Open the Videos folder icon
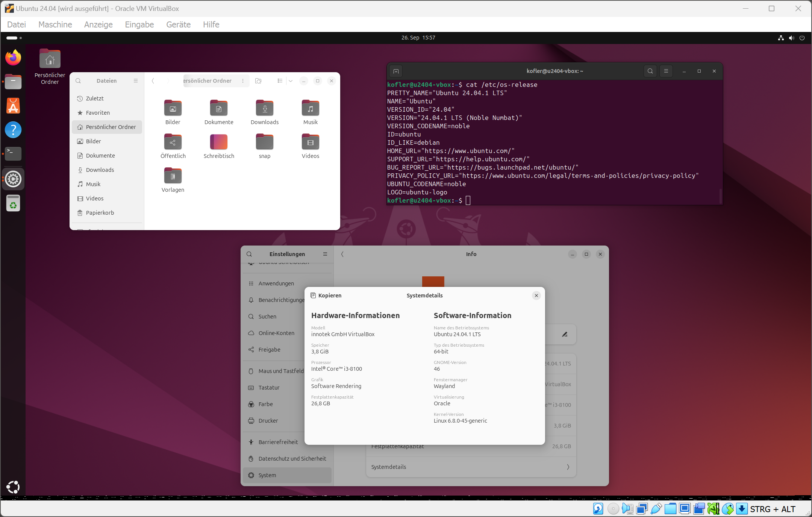Screen dimensions: 812x517 tap(311, 146)
